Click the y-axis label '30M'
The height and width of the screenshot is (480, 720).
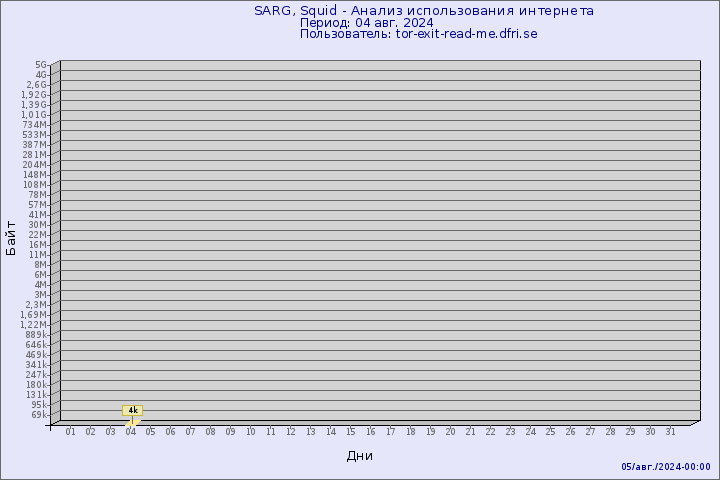point(38,225)
